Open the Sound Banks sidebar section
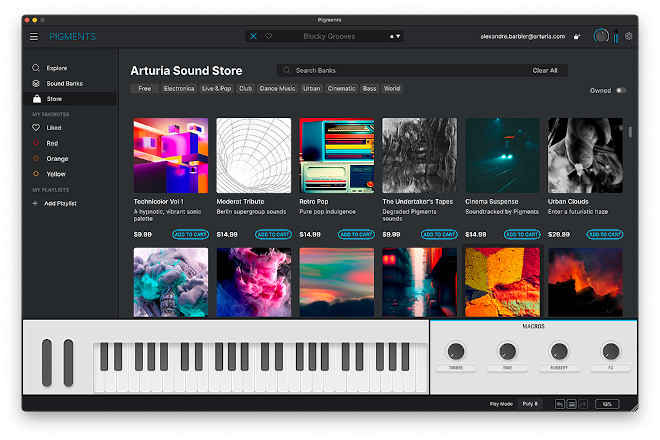 tap(70, 83)
